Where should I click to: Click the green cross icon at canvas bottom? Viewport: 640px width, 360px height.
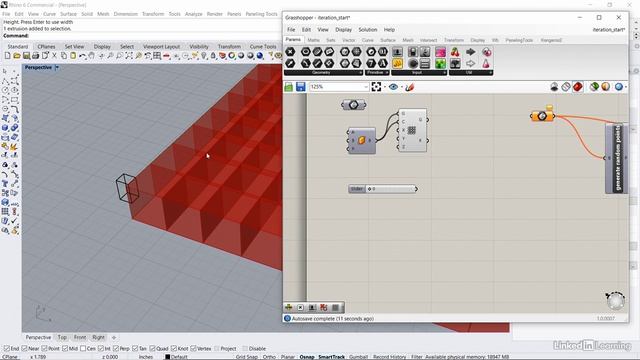[289, 307]
